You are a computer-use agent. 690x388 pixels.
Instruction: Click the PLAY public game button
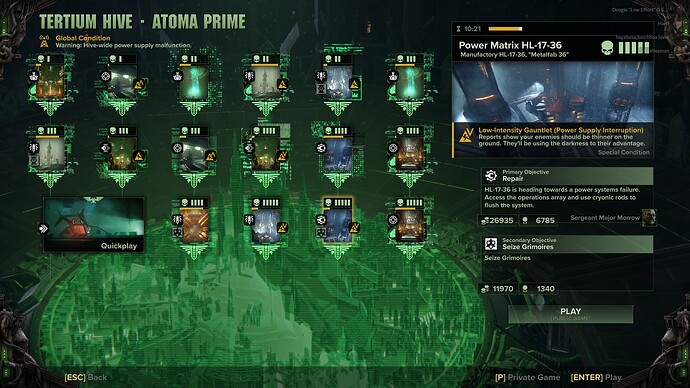(571, 314)
